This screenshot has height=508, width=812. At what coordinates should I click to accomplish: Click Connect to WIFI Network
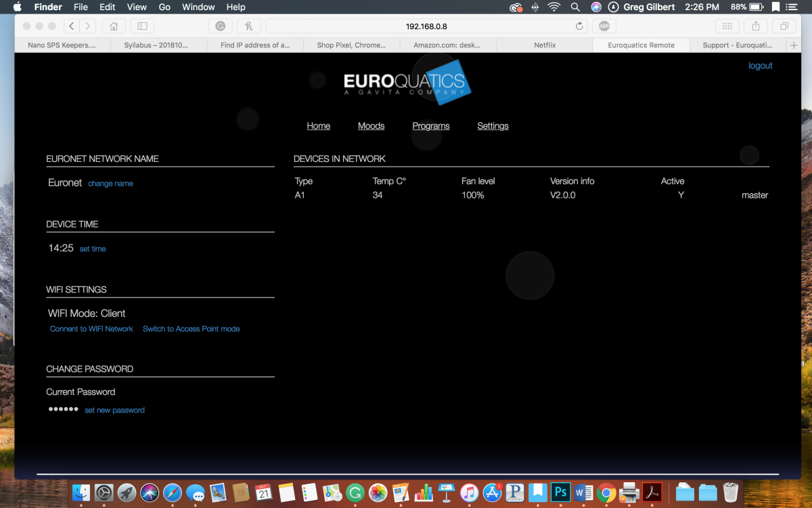coord(91,329)
